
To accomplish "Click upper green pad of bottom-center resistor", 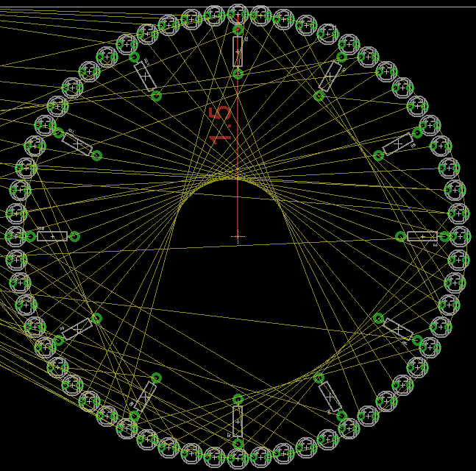I will pyautogui.click(x=237, y=400).
